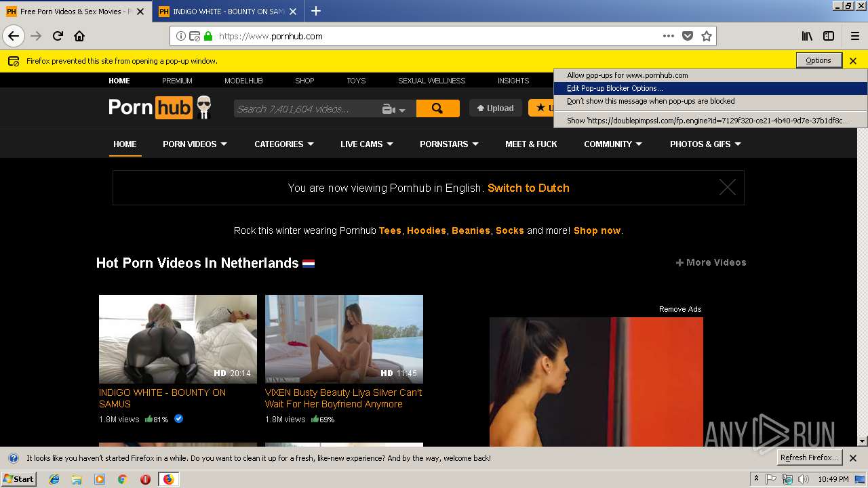The width and height of the screenshot is (868, 488).
Task: Open Windows Explorer folder in the taskbar
Action: coord(77,479)
